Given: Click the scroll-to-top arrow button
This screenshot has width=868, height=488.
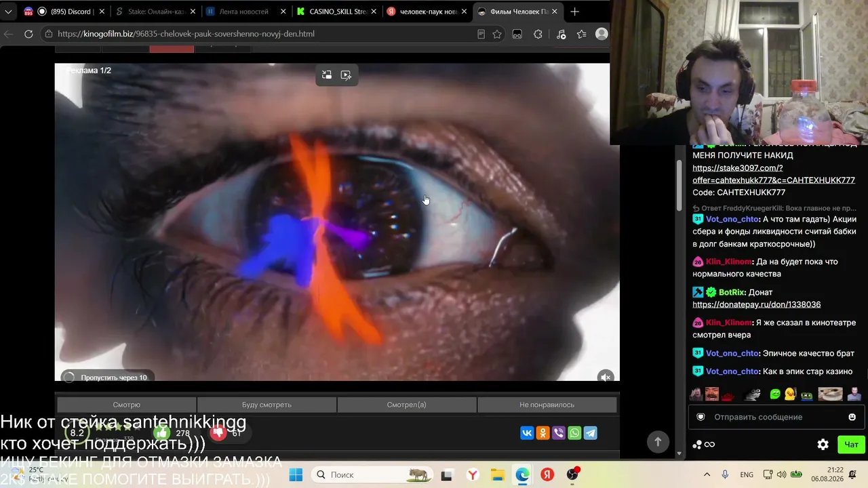Looking at the screenshot, I should click(x=657, y=442).
